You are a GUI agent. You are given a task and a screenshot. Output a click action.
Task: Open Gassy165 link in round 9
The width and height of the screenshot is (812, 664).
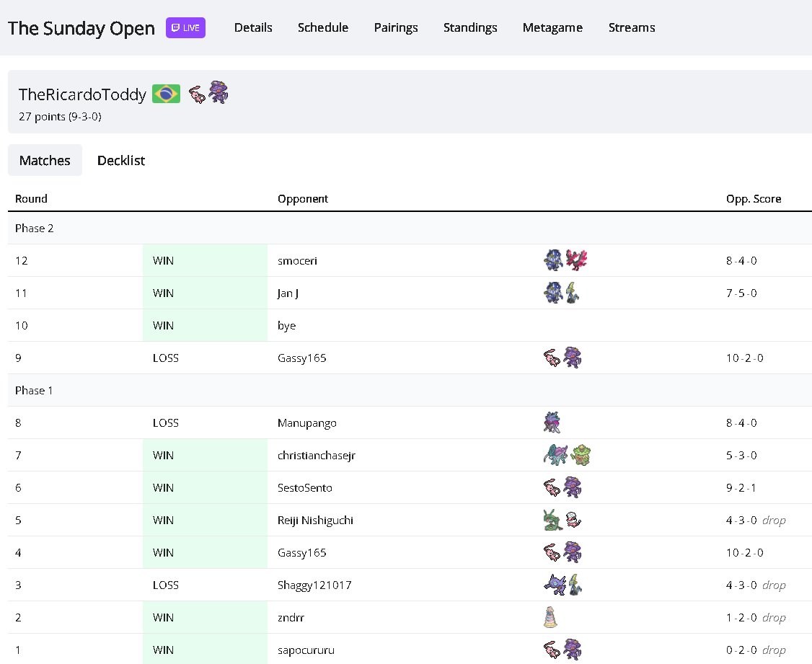[302, 358]
